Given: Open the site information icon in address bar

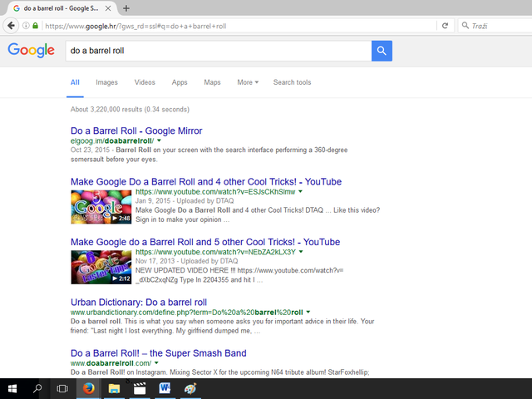Looking at the screenshot, I should pyautogui.click(x=26, y=26).
